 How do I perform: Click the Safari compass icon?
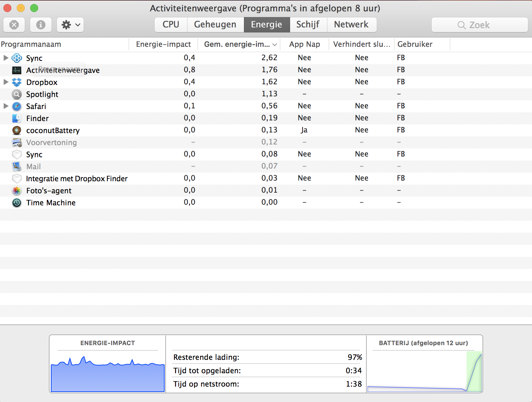[17, 106]
